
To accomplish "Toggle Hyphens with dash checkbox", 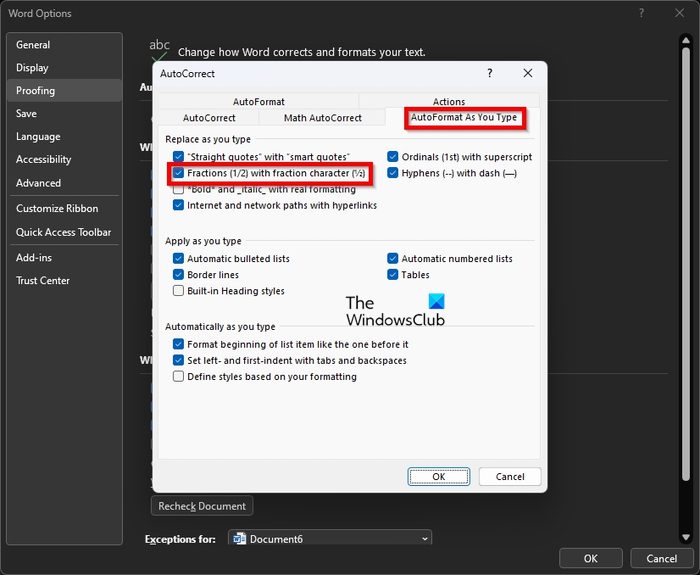I will point(392,173).
